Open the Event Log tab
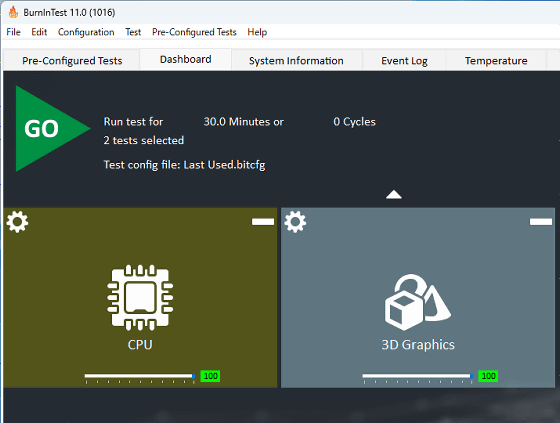Screen dimensions: 560x423 click(404, 61)
